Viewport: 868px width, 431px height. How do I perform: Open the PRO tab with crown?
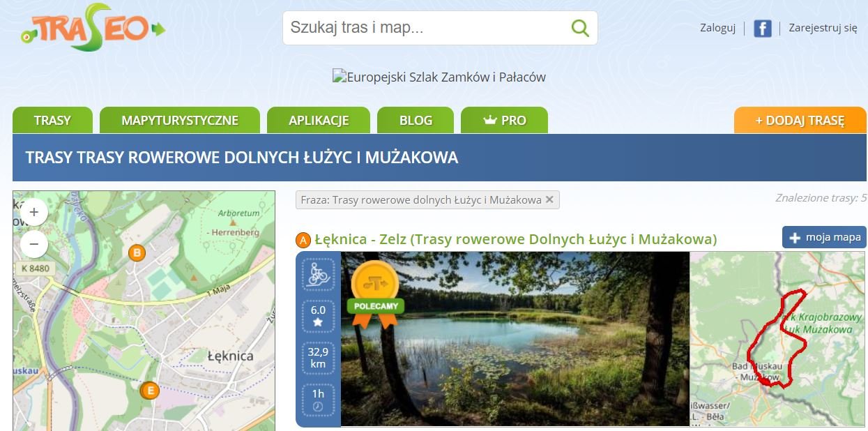[504, 120]
